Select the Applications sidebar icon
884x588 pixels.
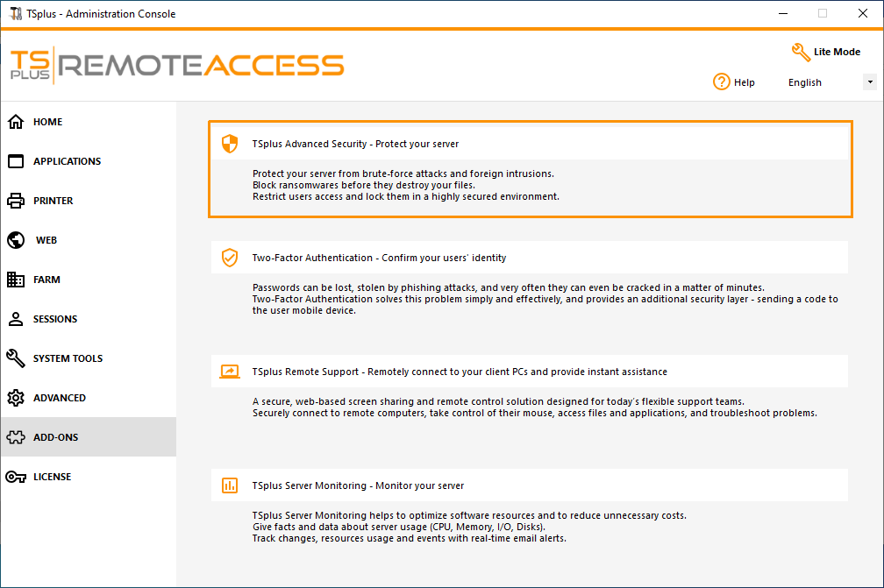point(15,161)
